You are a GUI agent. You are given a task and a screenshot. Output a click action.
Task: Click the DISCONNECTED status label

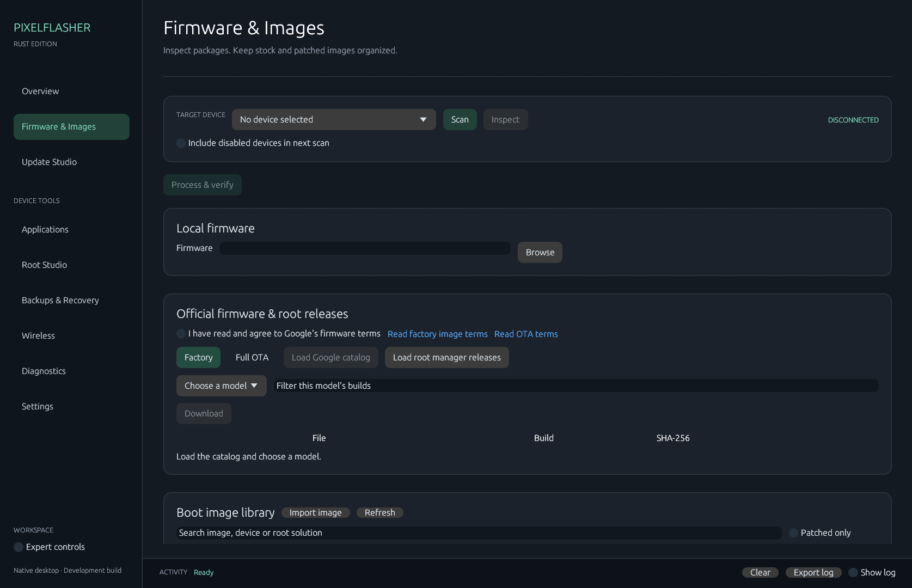click(853, 120)
